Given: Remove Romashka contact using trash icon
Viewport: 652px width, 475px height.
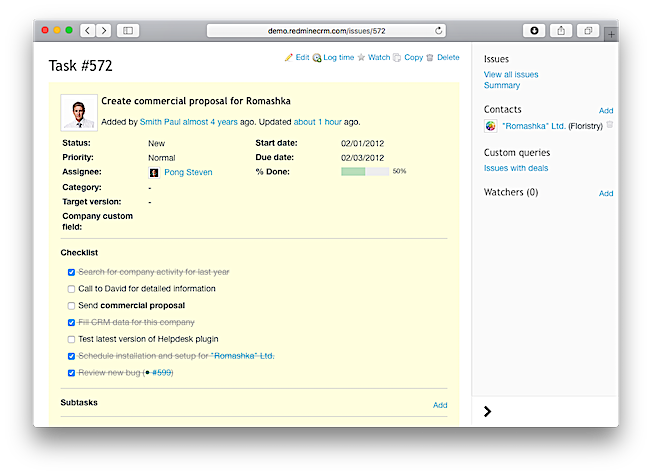Looking at the screenshot, I should (610, 125).
